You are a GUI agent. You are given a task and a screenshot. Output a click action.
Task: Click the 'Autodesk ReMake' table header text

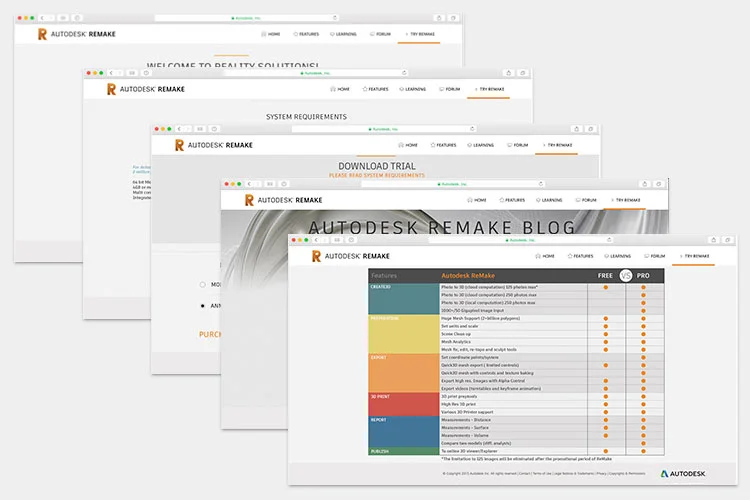pos(468,276)
